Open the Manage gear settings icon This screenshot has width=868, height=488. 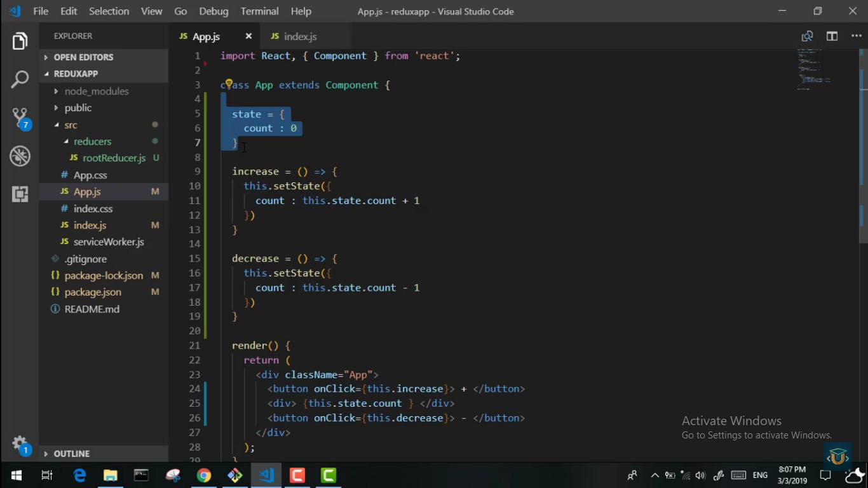[20, 444]
